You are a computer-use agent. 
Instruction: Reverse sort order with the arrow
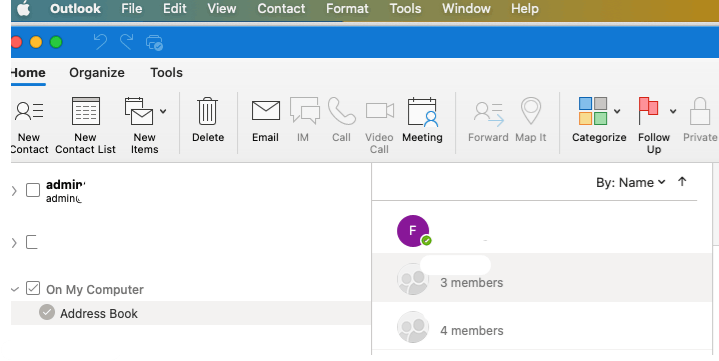(682, 182)
